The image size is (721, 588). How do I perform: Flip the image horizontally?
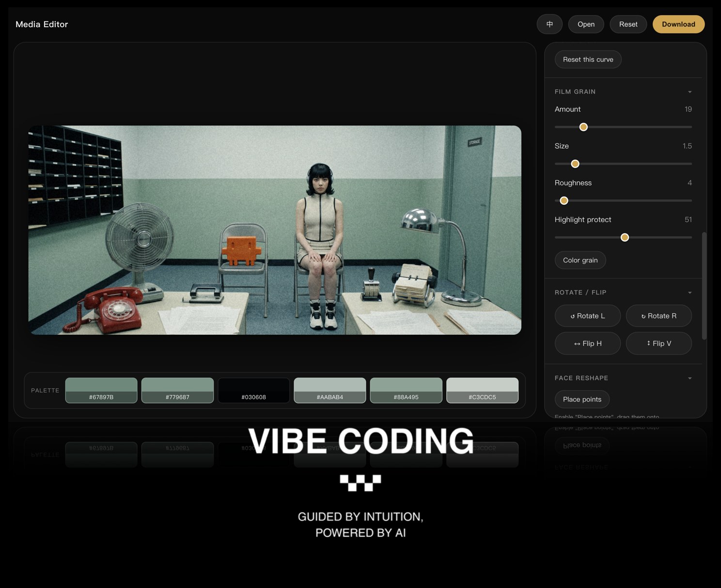pos(588,343)
